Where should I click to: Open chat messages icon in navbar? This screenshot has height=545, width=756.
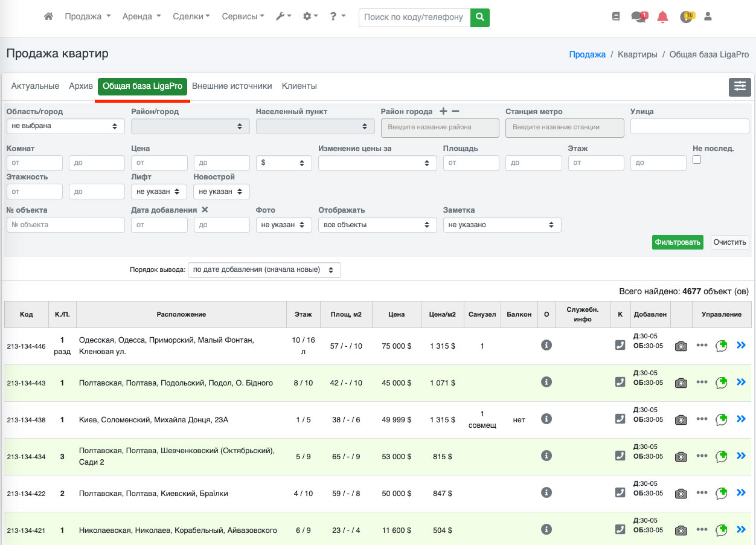pos(638,17)
